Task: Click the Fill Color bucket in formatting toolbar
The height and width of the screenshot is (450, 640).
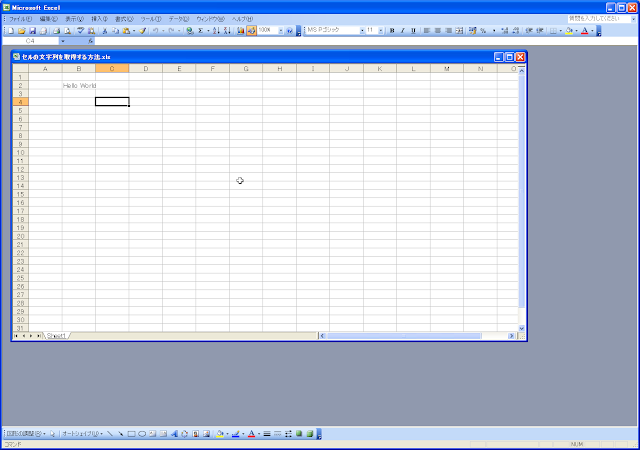Action: click(569, 31)
